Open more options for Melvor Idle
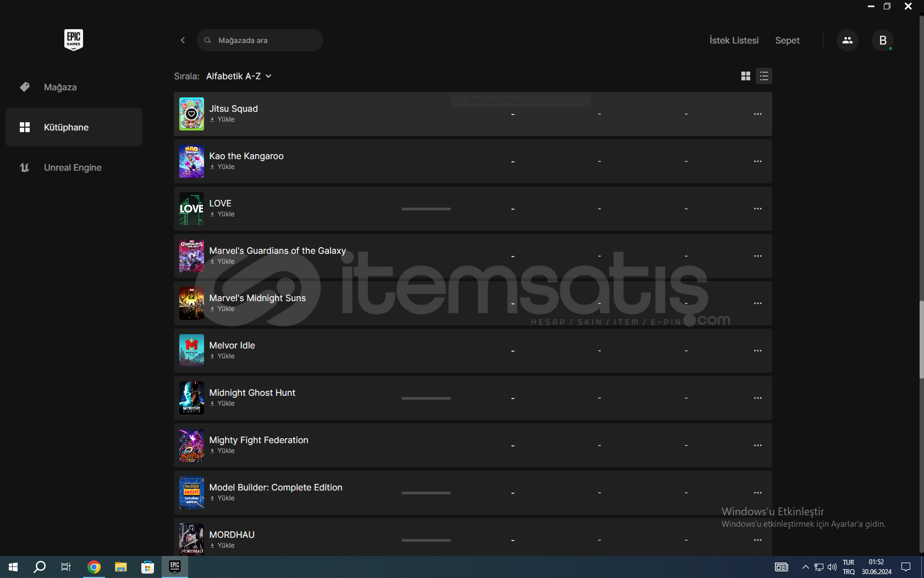Image resolution: width=924 pixels, height=578 pixels. pyautogui.click(x=757, y=351)
